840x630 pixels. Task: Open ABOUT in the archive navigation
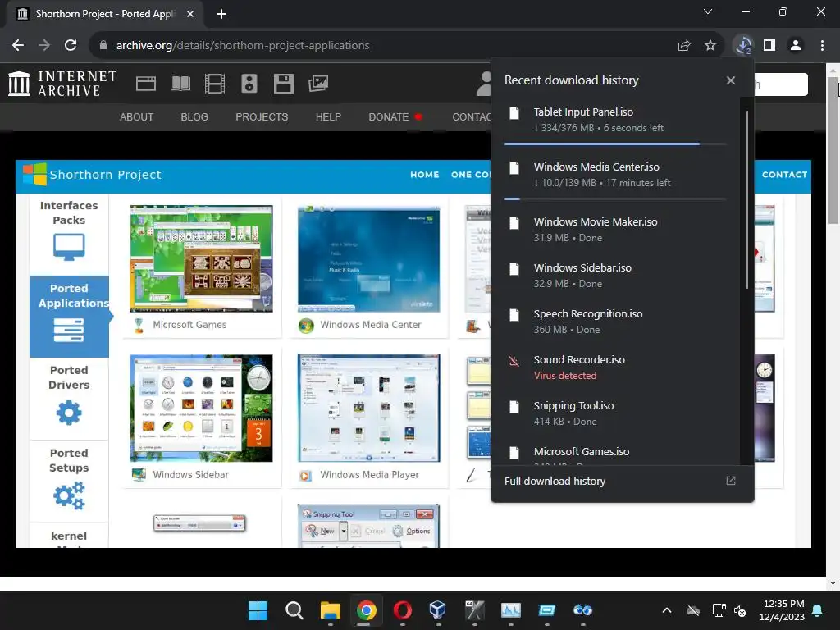click(x=137, y=116)
